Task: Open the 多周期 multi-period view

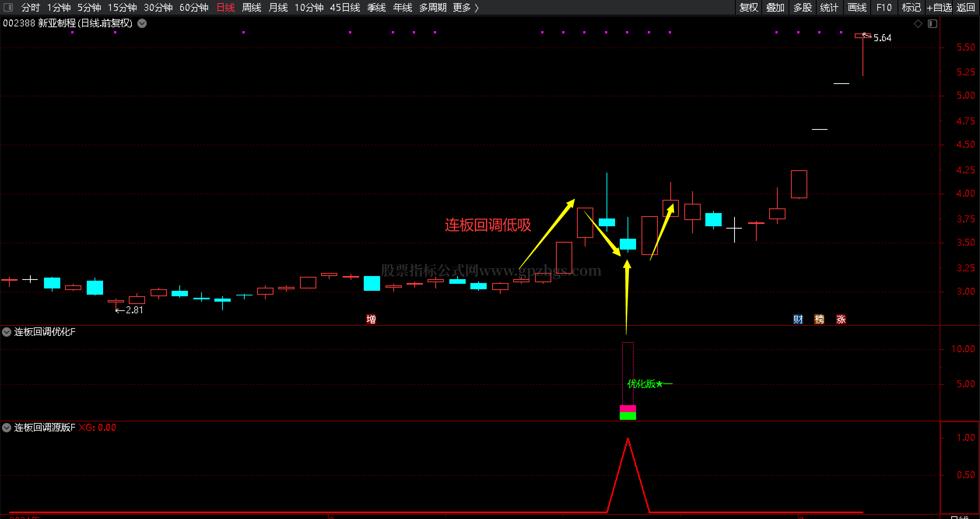Action: (433, 7)
